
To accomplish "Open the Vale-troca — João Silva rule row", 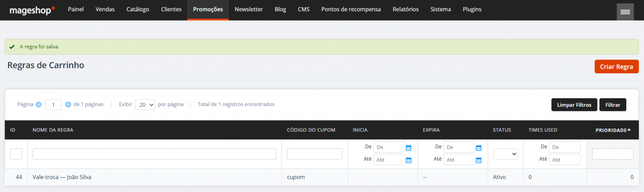I will click(62, 177).
